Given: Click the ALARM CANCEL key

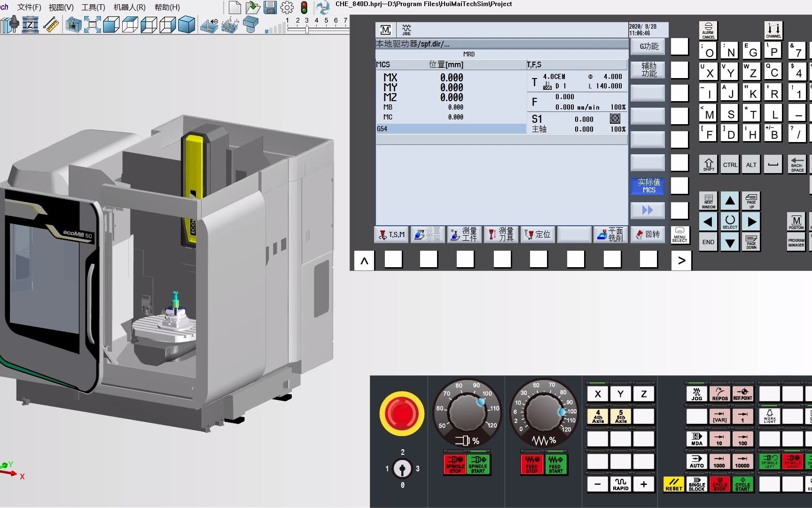Looking at the screenshot, I should (x=708, y=31).
